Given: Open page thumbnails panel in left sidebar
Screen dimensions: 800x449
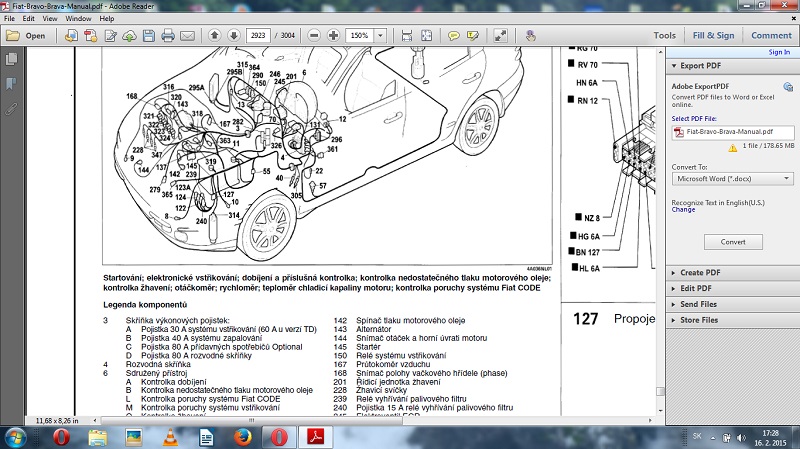Looking at the screenshot, I should click(x=12, y=61).
